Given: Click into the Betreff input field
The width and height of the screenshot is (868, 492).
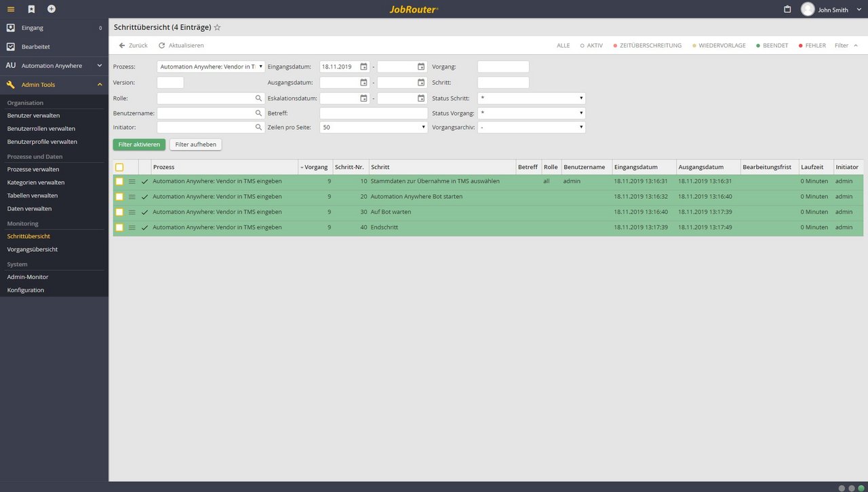Looking at the screenshot, I should [374, 113].
